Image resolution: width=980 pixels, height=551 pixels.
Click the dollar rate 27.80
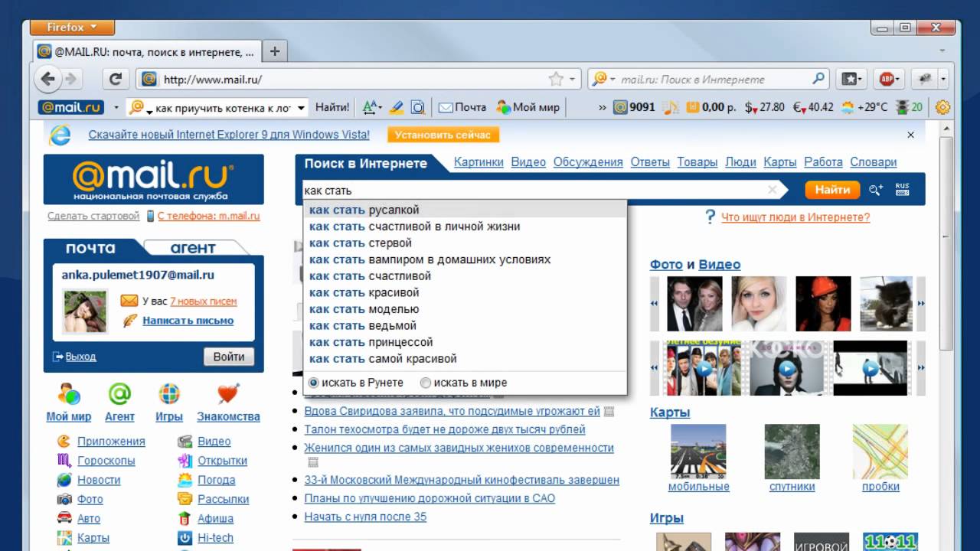tap(765, 107)
